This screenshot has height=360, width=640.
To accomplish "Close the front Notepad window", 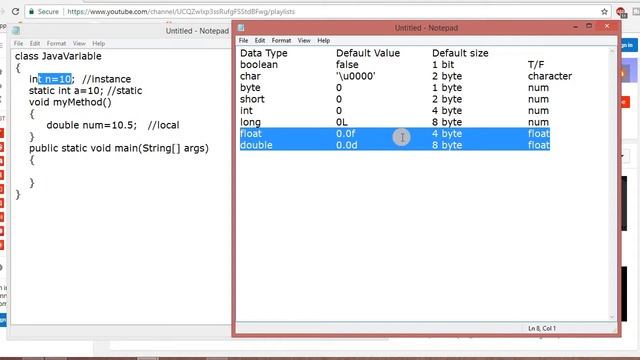I will [607, 26].
